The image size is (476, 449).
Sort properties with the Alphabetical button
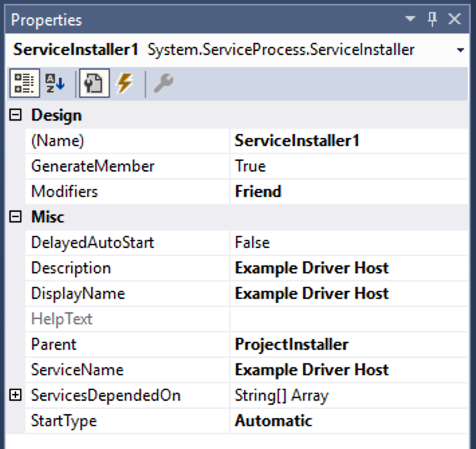[x=55, y=84]
